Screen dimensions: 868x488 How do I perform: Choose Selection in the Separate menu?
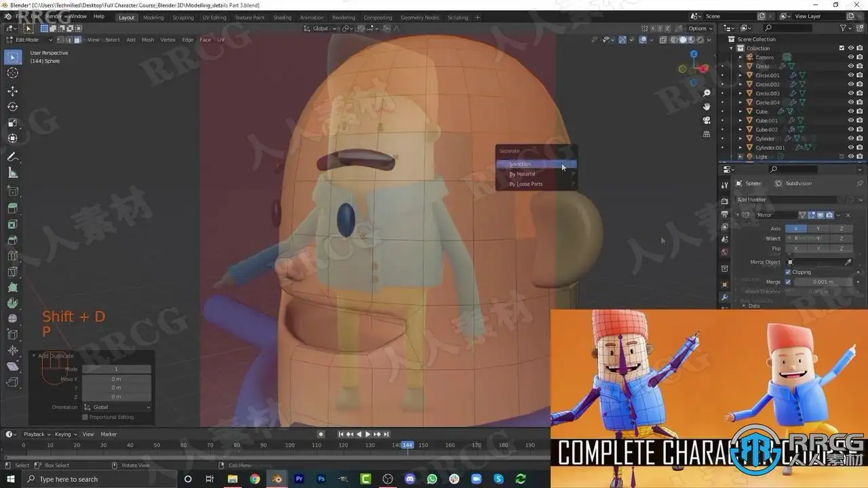click(x=536, y=164)
